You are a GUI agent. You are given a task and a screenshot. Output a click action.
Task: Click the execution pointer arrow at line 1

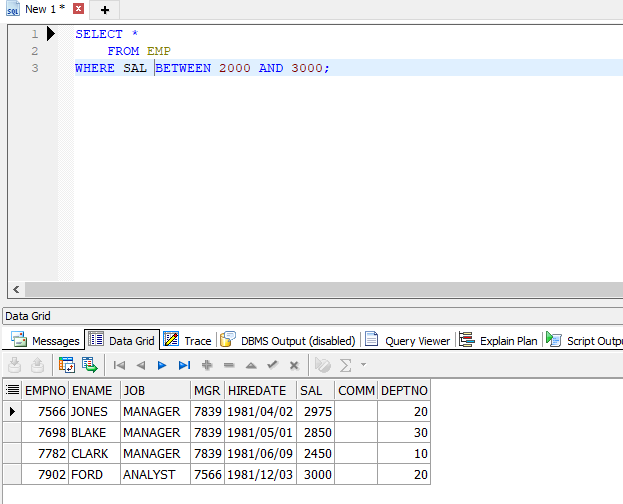[51, 34]
